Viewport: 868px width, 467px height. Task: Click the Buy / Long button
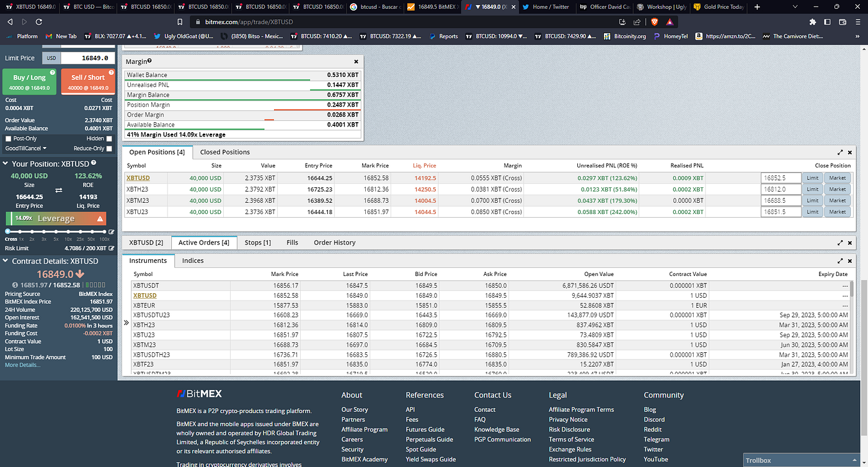(29, 81)
